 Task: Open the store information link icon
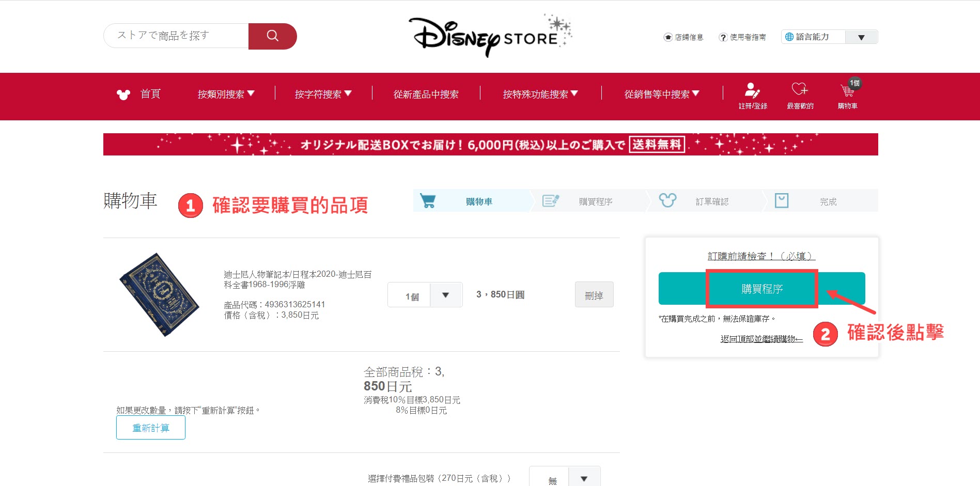click(668, 37)
